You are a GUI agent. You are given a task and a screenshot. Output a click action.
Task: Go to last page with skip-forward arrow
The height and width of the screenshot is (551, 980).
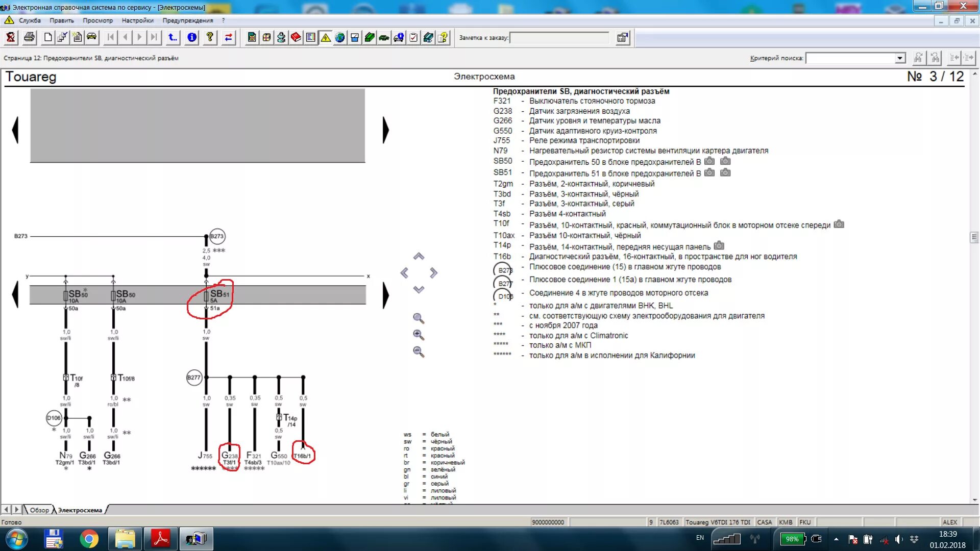pyautogui.click(x=154, y=37)
